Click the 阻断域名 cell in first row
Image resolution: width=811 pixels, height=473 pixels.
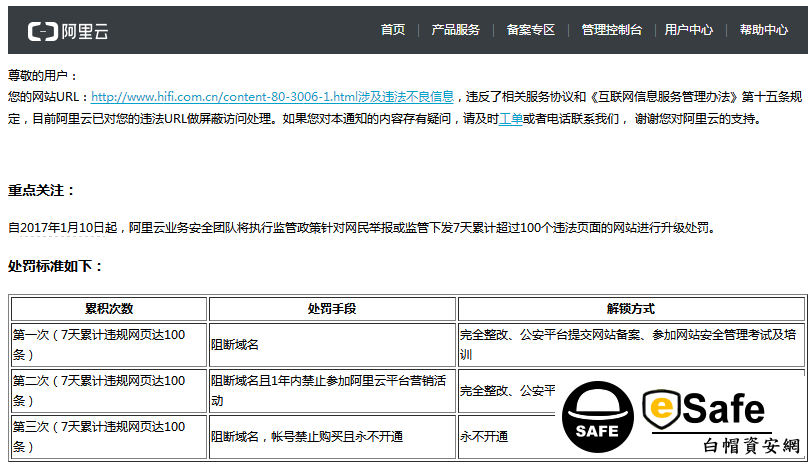coord(332,345)
